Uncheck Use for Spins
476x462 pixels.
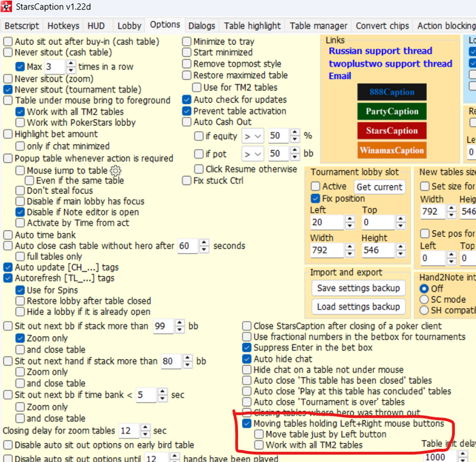[20, 290]
